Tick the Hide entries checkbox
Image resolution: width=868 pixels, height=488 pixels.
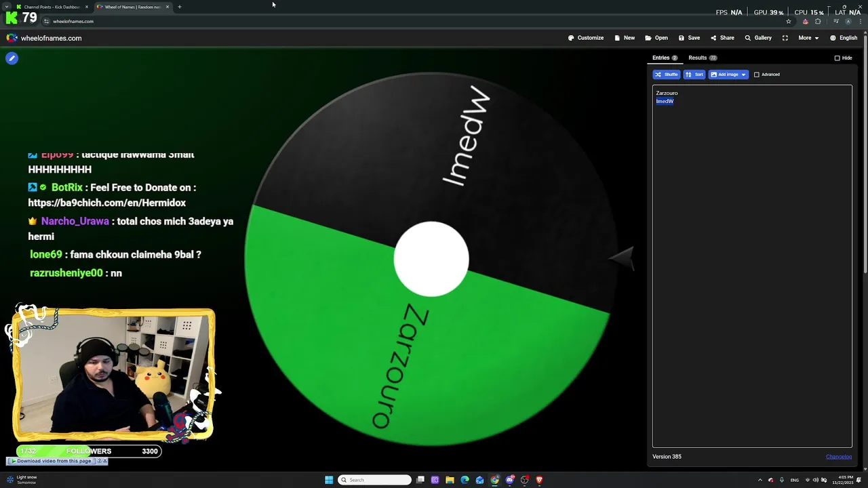point(837,58)
